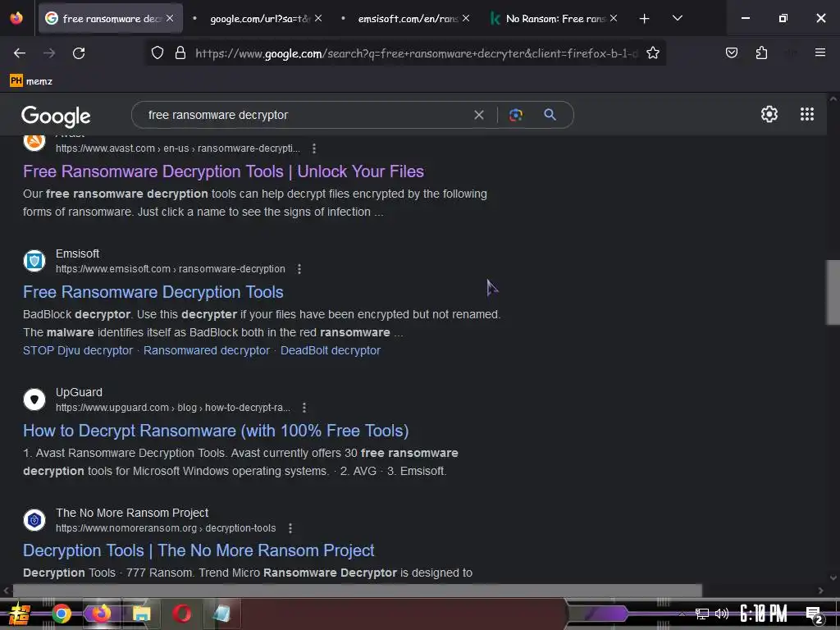This screenshot has width=840, height=630.
Task: Open the tracking protection shield icon
Action: [157, 53]
